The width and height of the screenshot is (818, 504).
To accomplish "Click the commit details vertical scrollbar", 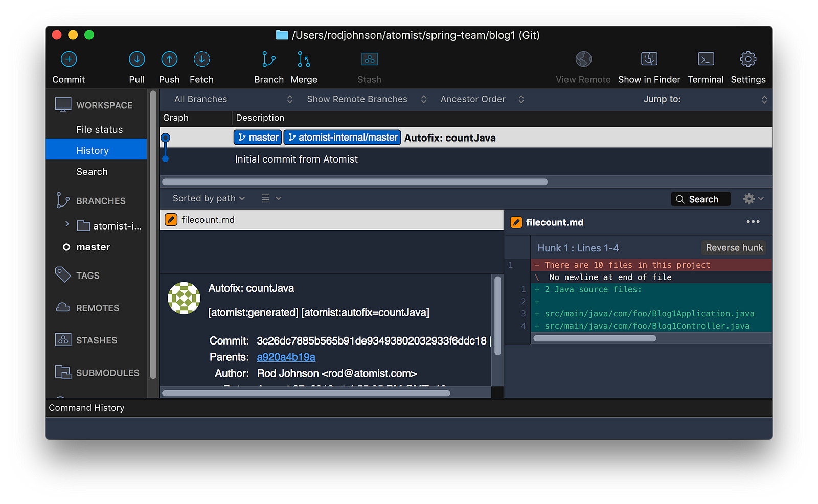I will [497, 316].
